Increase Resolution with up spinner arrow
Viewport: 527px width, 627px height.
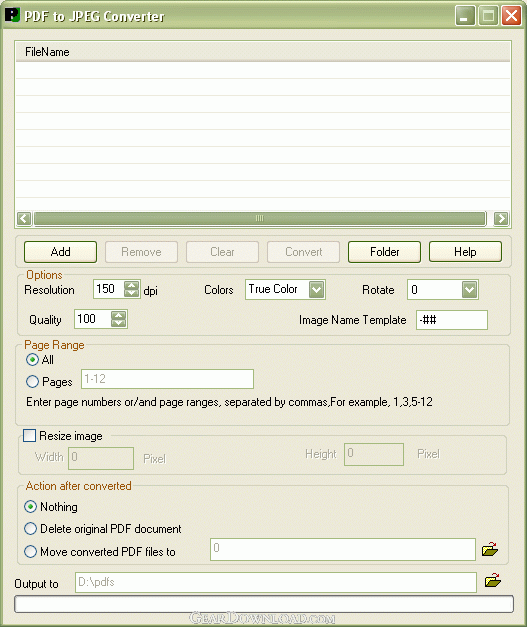132,285
